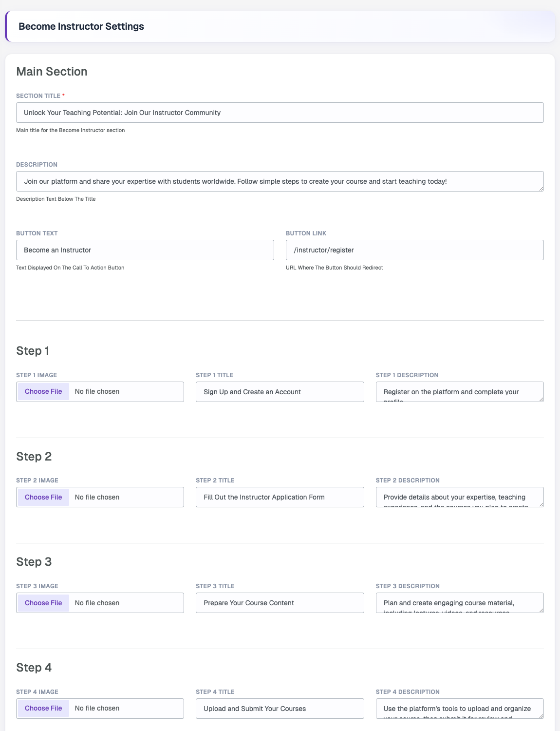Image resolution: width=560 pixels, height=731 pixels.
Task: Click the "Fill Out the Instructor Application Form" field
Action: click(280, 497)
